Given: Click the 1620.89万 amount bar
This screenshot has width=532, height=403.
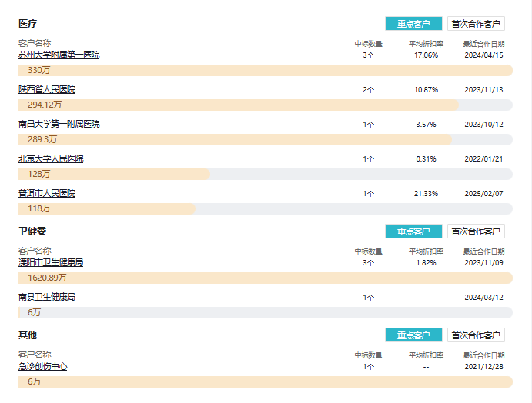Looking at the screenshot, I should click(x=265, y=278).
